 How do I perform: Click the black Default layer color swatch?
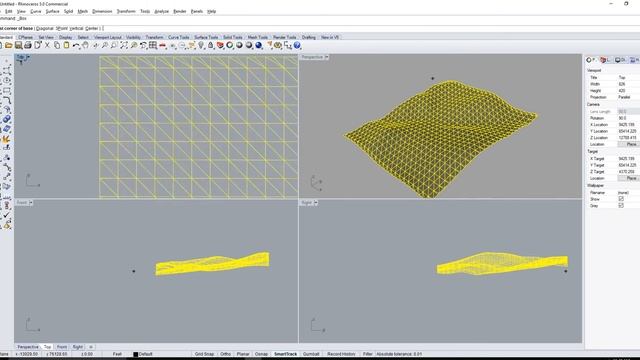point(136,354)
